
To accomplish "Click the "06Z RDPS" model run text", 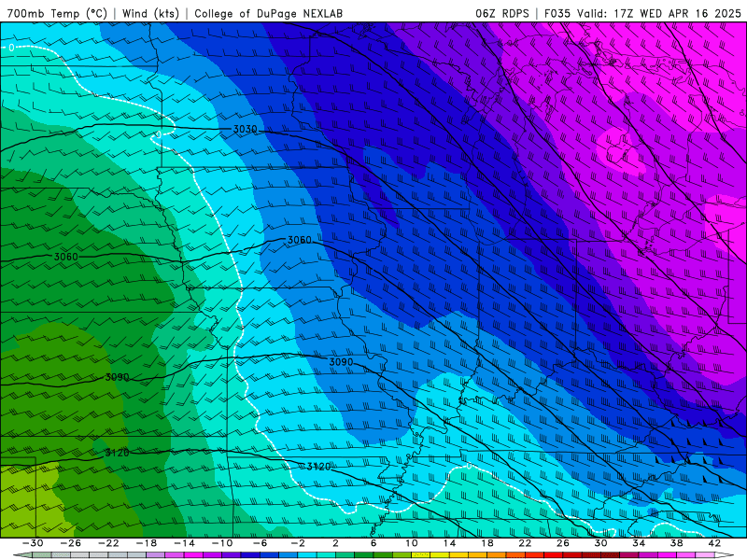I will point(502,13).
